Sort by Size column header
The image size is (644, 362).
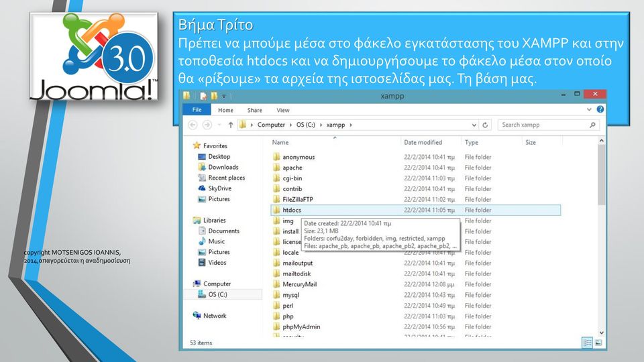[x=531, y=142]
